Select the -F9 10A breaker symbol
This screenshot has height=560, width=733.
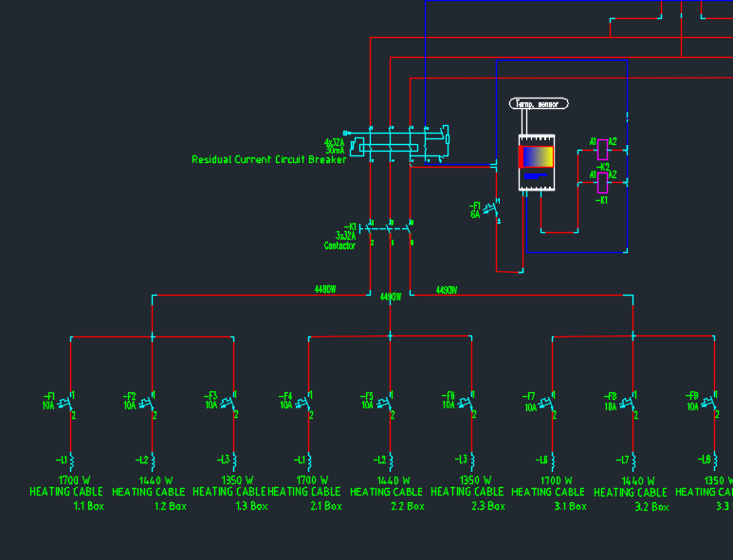click(x=709, y=404)
